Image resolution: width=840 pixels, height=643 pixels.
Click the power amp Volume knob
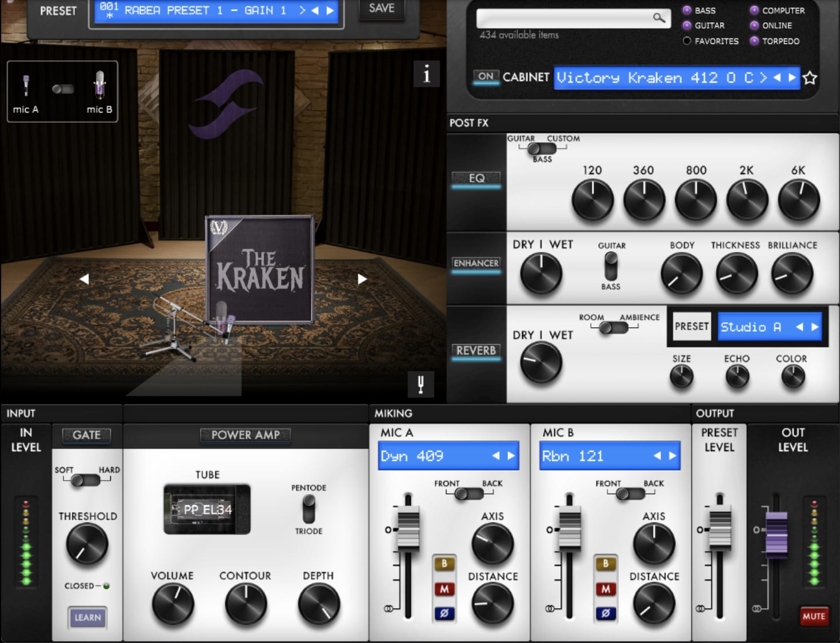pos(173,604)
